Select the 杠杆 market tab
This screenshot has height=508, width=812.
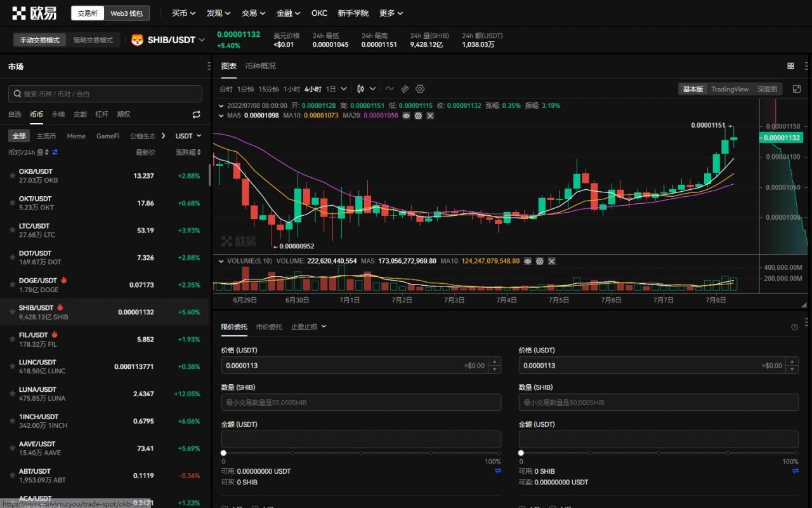101,114
